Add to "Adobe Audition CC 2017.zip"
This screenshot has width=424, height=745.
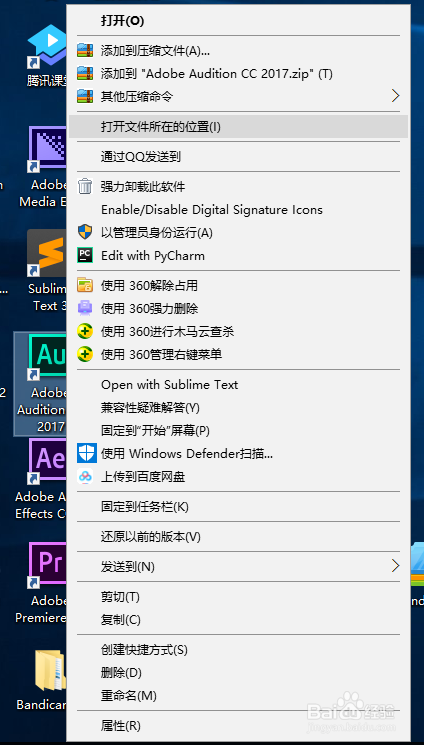[239, 74]
